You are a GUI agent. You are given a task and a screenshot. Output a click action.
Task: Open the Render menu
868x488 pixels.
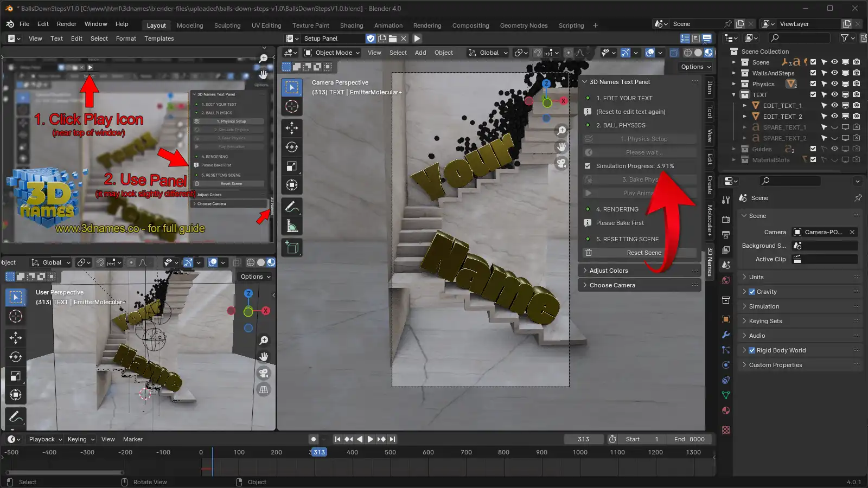[x=67, y=24]
